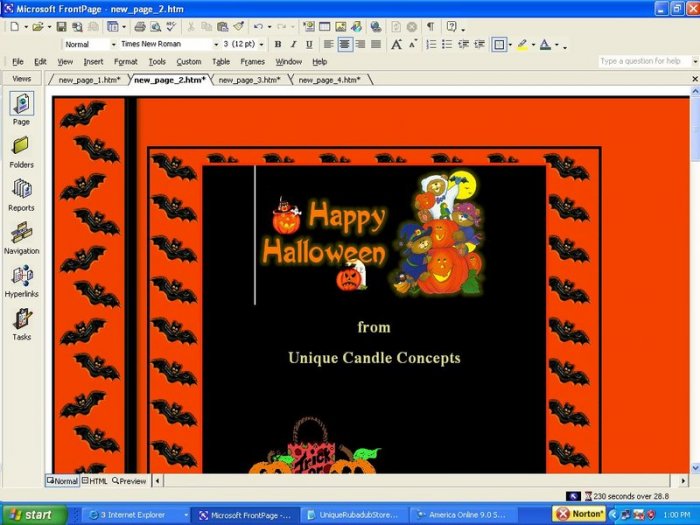
Task: Decrease indent of the paragraph
Action: point(463,44)
